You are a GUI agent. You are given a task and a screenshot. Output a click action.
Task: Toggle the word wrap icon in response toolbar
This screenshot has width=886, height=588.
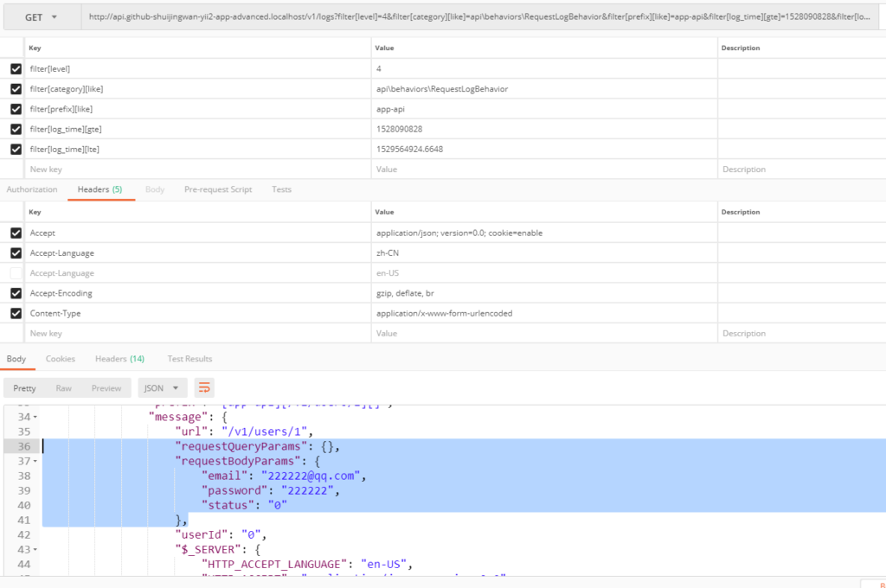(x=204, y=388)
